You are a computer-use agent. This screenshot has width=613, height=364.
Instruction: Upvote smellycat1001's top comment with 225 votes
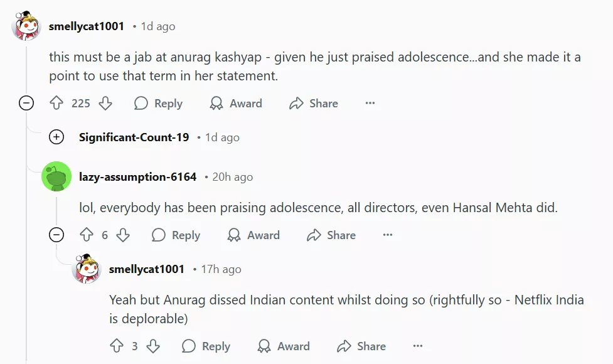pos(57,104)
